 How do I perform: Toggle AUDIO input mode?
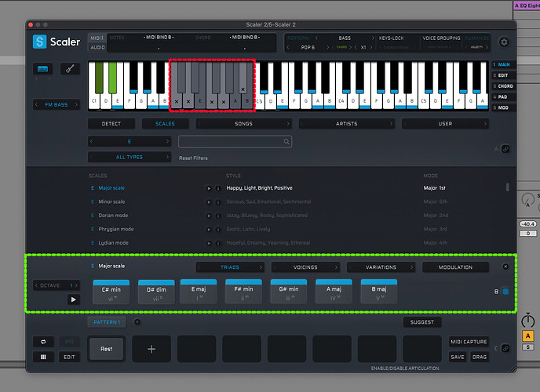pyautogui.click(x=97, y=48)
